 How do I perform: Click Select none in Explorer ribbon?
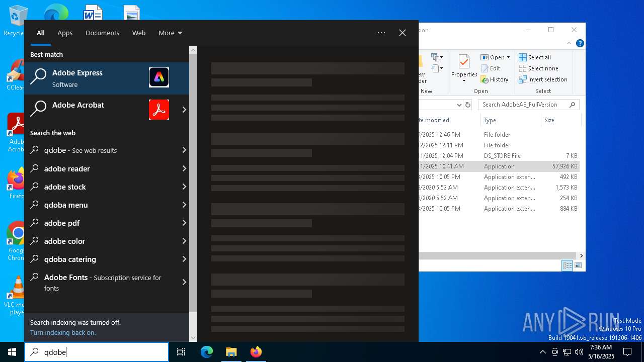click(x=538, y=68)
